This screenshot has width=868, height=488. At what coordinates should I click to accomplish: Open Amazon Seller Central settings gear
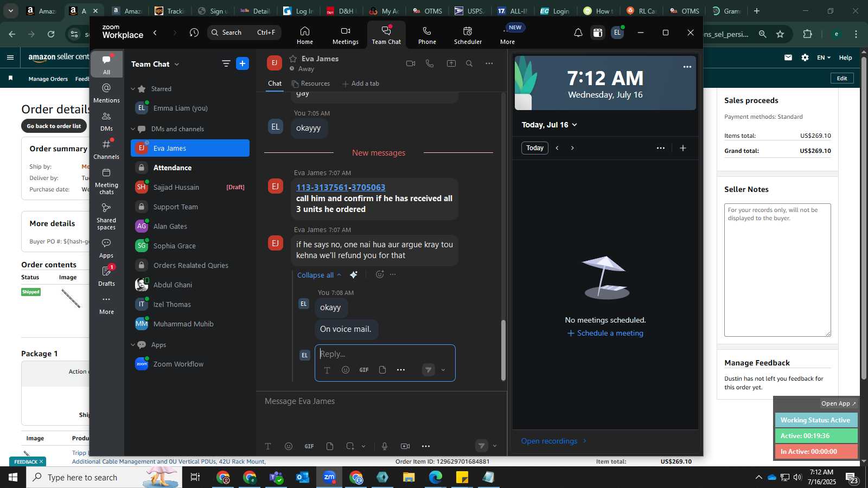[805, 57]
